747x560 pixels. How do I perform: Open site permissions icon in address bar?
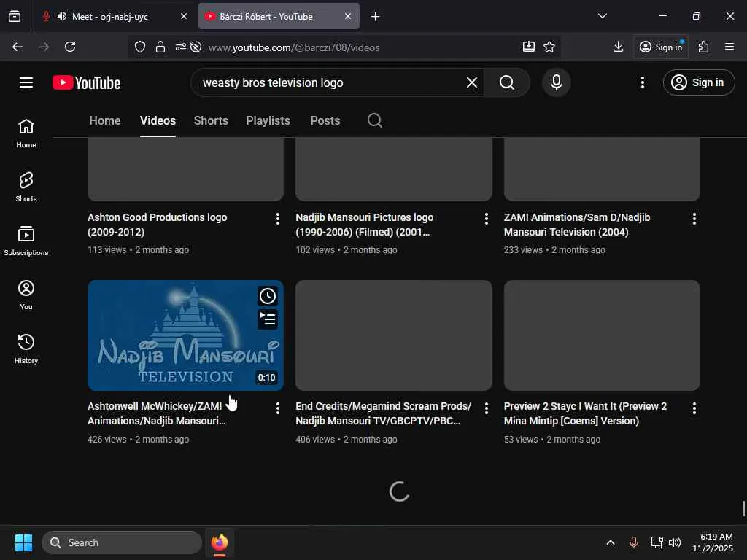click(181, 47)
